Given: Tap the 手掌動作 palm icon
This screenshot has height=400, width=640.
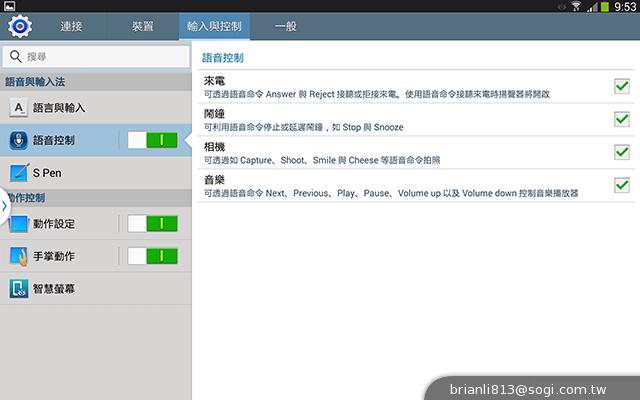Looking at the screenshot, I should [x=18, y=257].
